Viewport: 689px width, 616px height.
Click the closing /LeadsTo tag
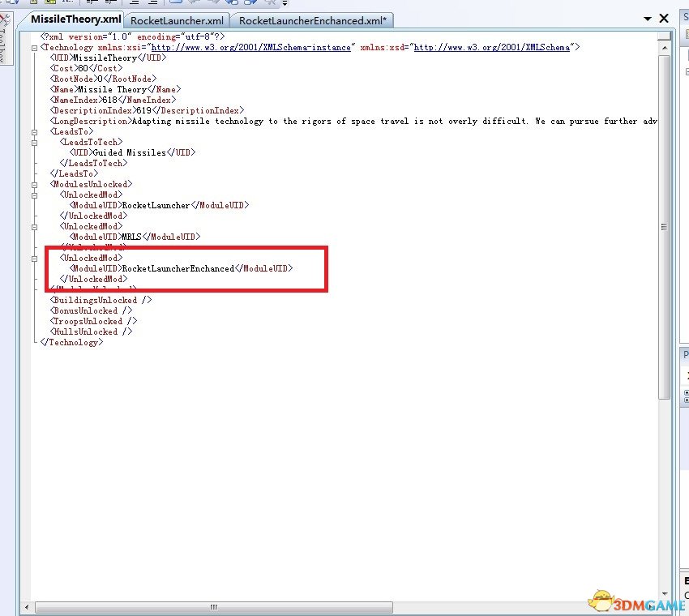[x=74, y=174]
